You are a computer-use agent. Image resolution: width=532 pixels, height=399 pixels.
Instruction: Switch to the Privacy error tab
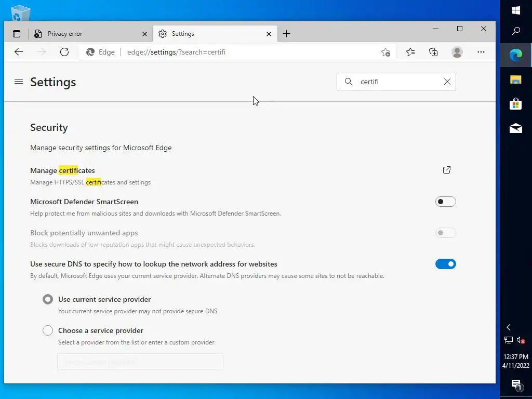[x=90, y=34]
